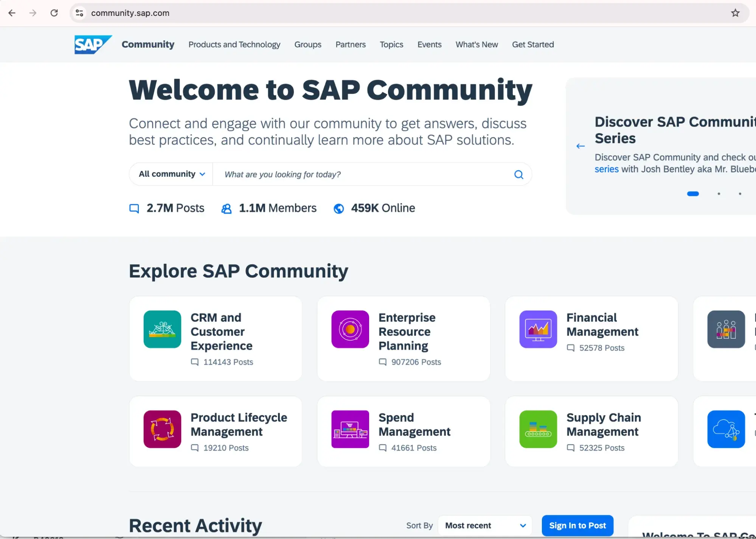Click the browser forward arrow
The height and width of the screenshot is (539, 756).
click(33, 13)
